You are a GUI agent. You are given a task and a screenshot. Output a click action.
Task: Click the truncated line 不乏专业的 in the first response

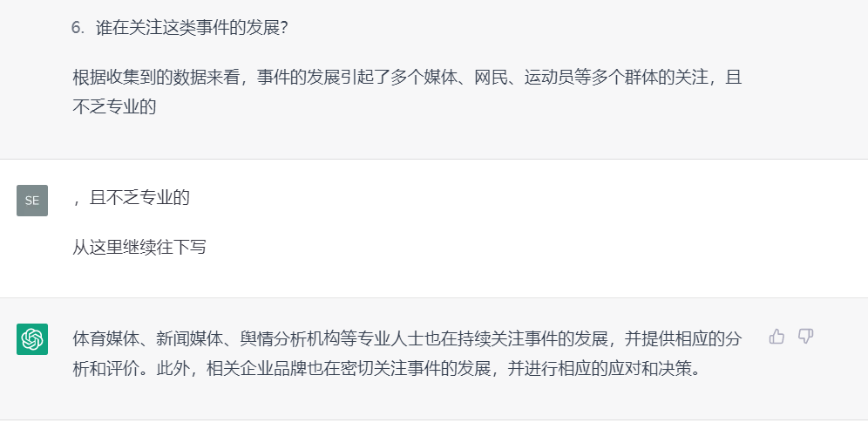click(114, 107)
